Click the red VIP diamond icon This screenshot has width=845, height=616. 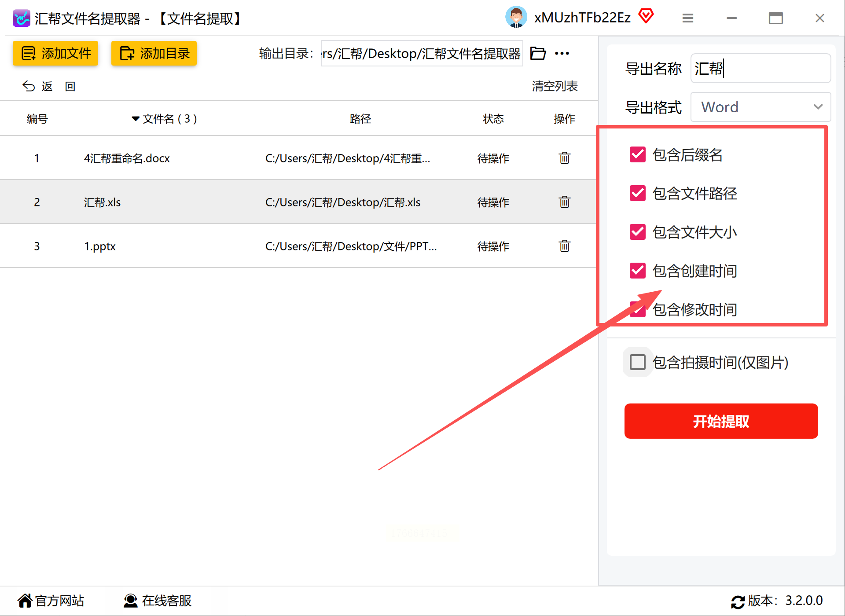(x=646, y=17)
